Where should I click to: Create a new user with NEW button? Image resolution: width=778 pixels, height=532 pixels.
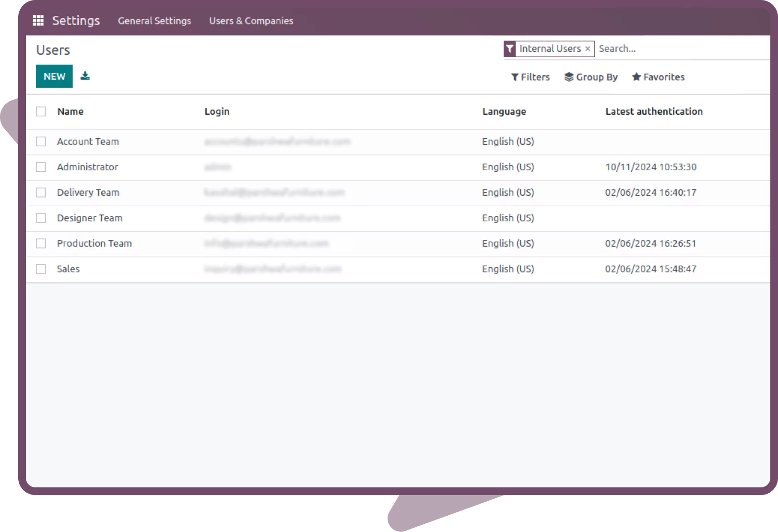click(54, 76)
